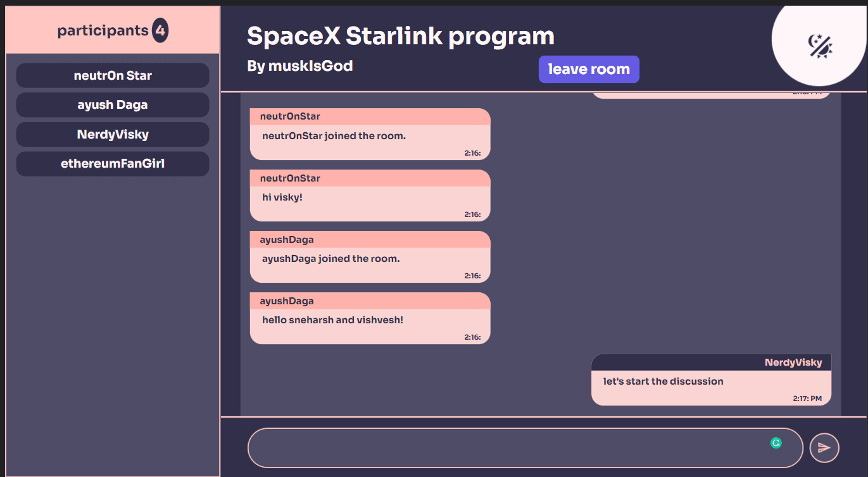Click the By muskIsGod author text
Image resolution: width=868 pixels, height=477 pixels.
click(300, 66)
